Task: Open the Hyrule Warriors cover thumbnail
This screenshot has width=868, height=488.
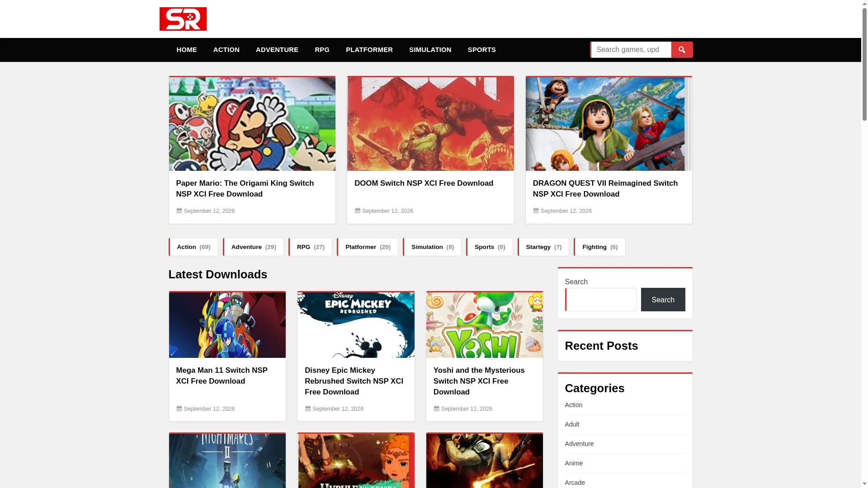Action: click(356, 461)
